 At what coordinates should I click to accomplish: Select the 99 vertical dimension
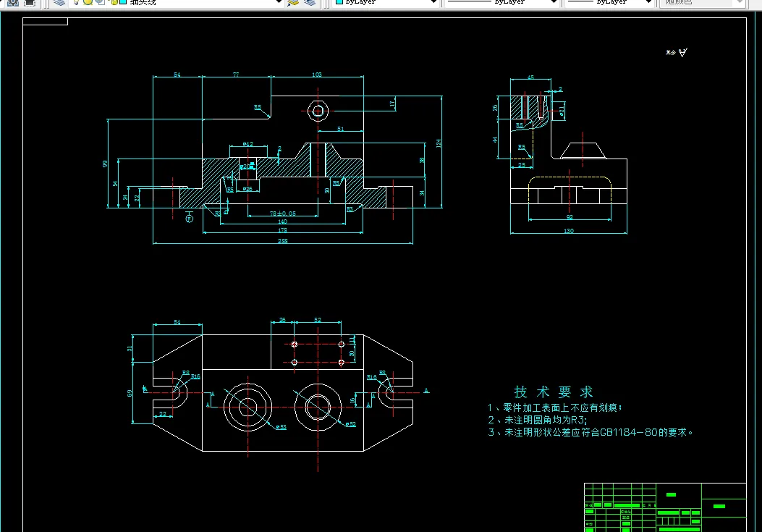(x=104, y=164)
